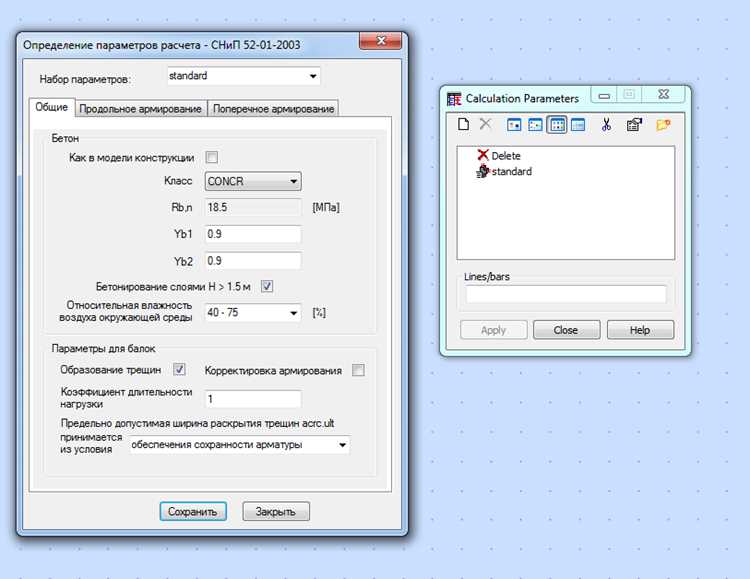This screenshot has height=579, width=750.
Task: Open relative humidity 40 - 75 dropdown
Action: pos(253,312)
